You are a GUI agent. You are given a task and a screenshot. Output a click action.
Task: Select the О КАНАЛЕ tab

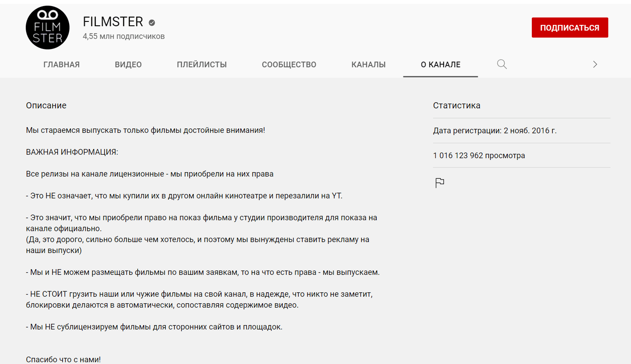pyautogui.click(x=440, y=65)
